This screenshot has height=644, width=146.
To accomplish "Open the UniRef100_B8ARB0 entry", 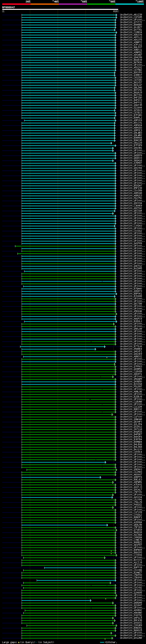I will tap(131, 25).
